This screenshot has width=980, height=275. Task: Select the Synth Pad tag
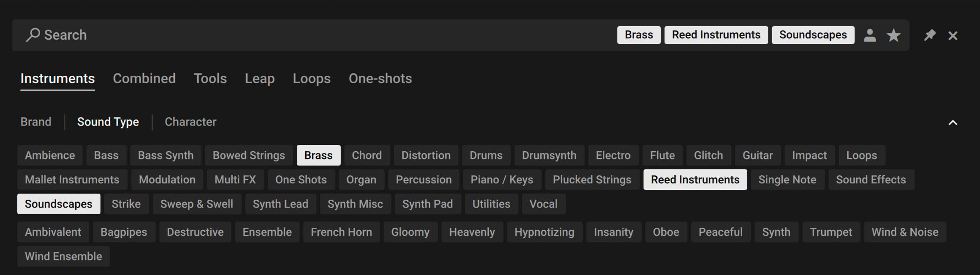pyautogui.click(x=427, y=204)
